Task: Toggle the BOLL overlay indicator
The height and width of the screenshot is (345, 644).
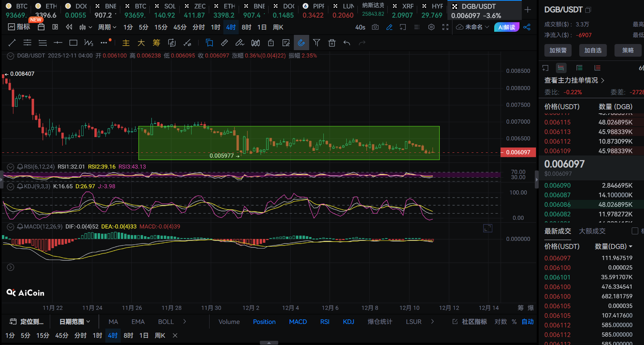Action: coord(166,322)
